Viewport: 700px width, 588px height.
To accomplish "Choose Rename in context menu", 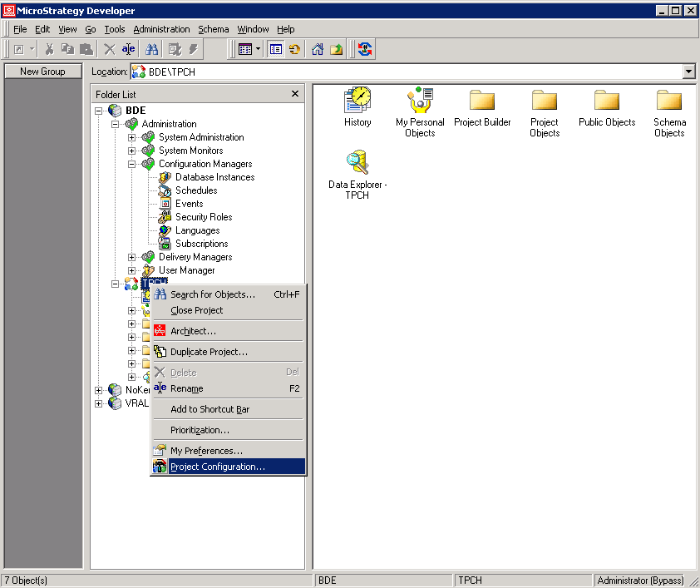I will click(x=229, y=388).
